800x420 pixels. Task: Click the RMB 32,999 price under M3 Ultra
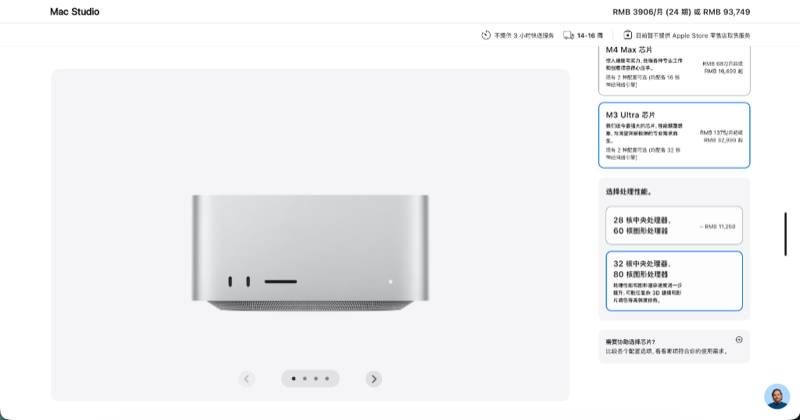[723, 140]
